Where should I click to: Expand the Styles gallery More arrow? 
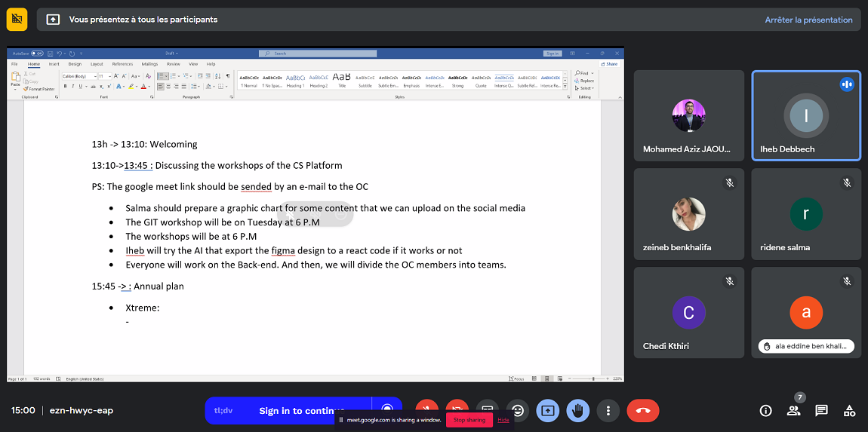coord(565,86)
